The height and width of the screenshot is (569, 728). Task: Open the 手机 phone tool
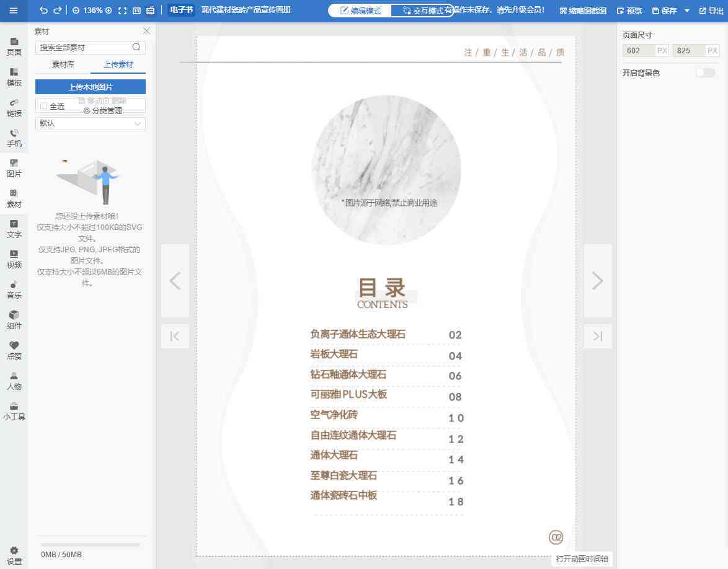pyautogui.click(x=14, y=138)
